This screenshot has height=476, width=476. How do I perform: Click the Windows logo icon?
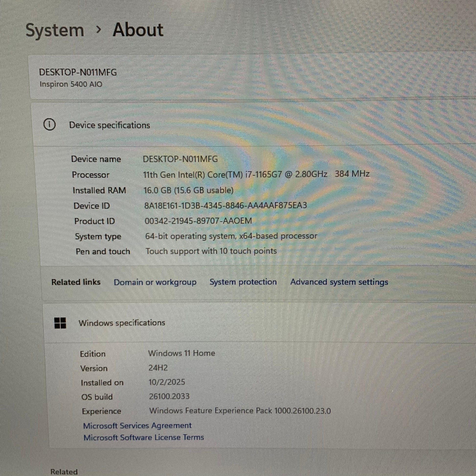pyautogui.click(x=60, y=323)
